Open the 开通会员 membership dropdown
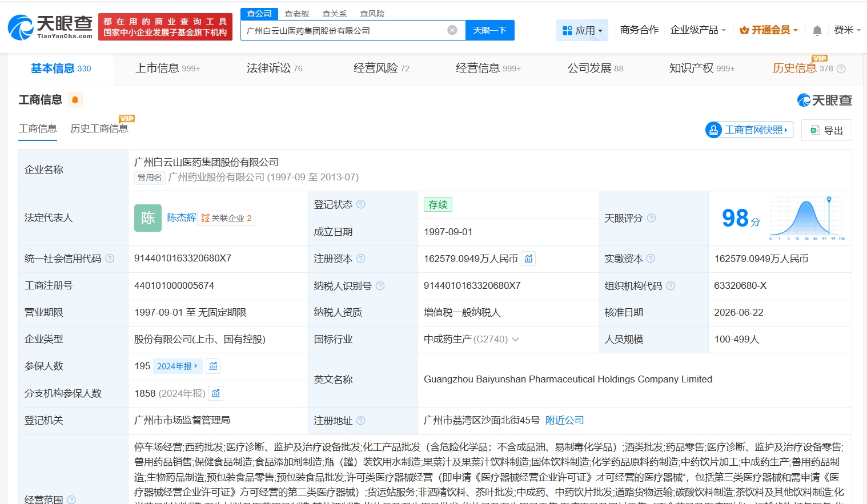Viewport: 867px width, 504px height. tap(768, 30)
